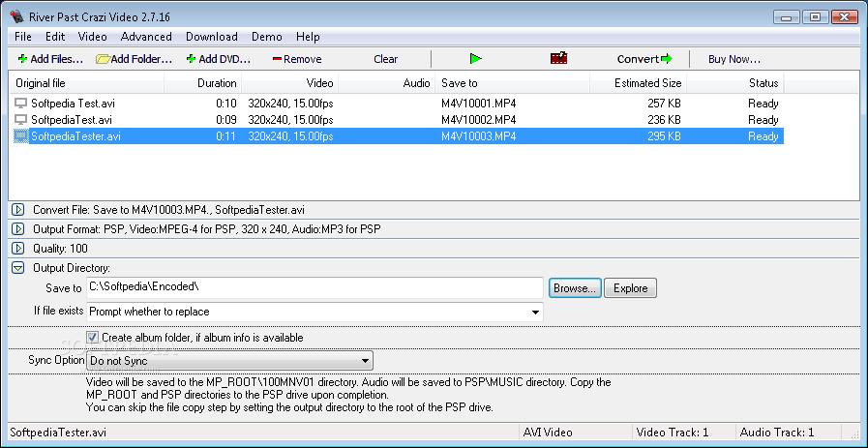
Task: Click the Audio column header
Action: 386,83
